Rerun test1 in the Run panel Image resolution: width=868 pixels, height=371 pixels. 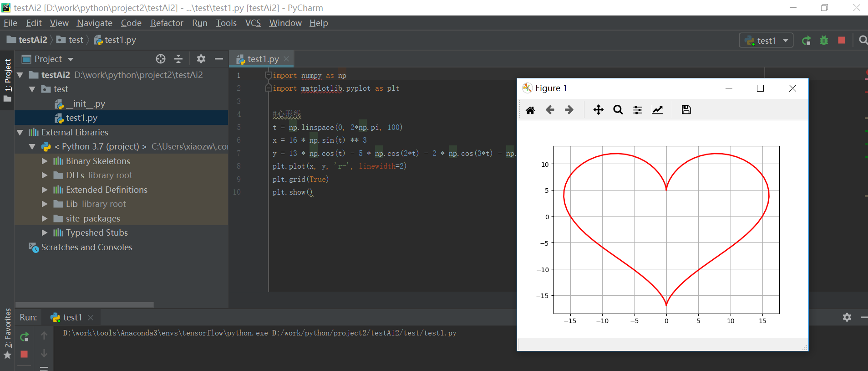(x=25, y=337)
